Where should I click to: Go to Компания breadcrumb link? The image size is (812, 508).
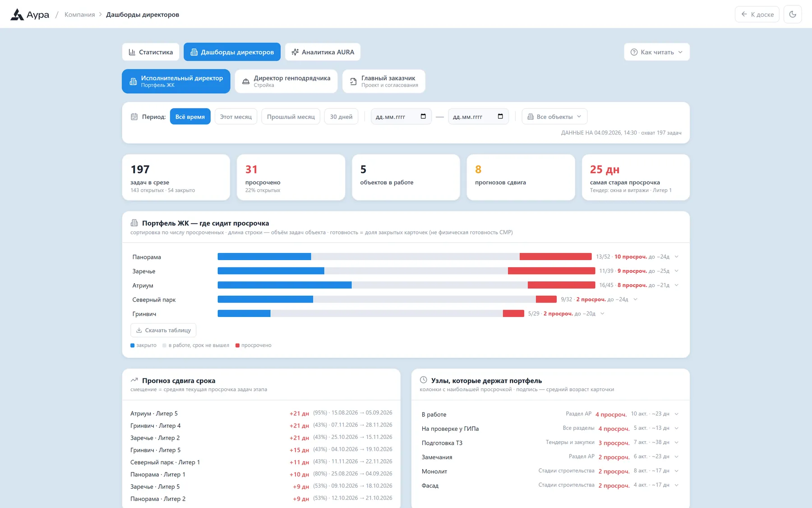79,14
